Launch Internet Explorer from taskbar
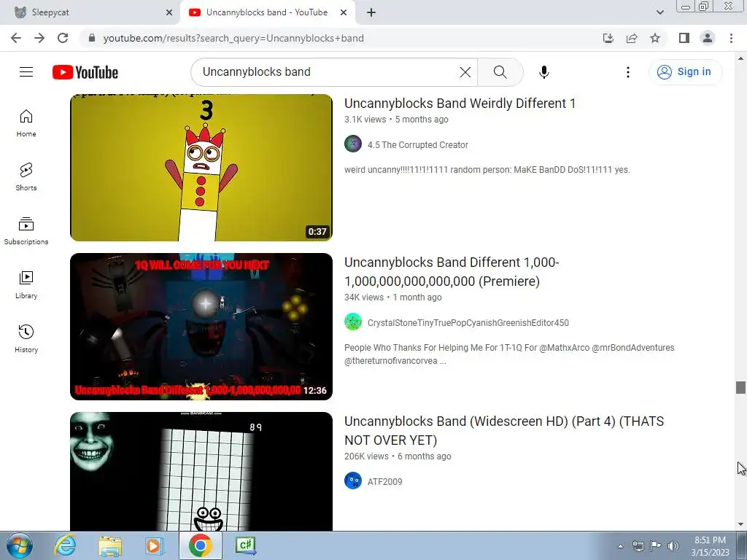Viewport: 747px width, 560px height. [x=65, y=545]
